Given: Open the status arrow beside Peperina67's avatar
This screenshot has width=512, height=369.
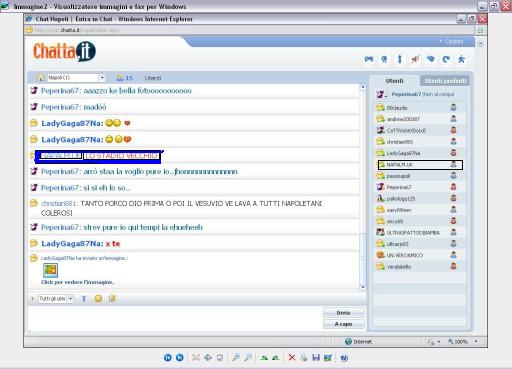Looking at the screenshot, I should tap(386, 97).
